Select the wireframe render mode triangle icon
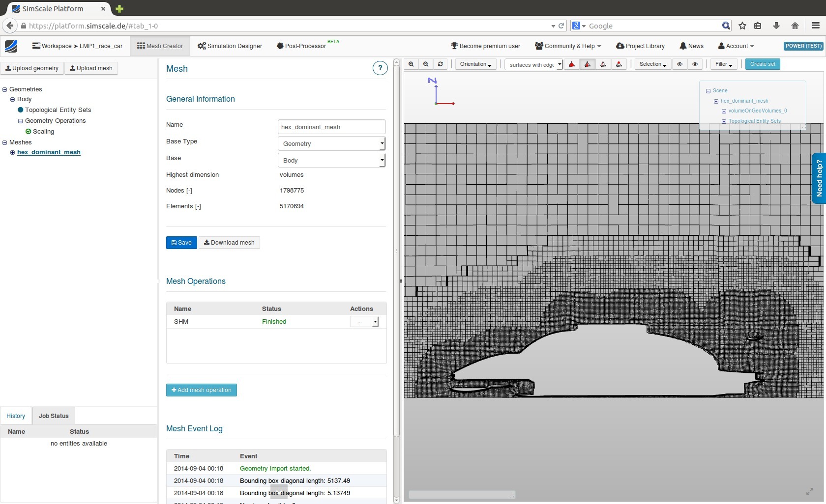 pyautogui.click(x=604, y=64)
